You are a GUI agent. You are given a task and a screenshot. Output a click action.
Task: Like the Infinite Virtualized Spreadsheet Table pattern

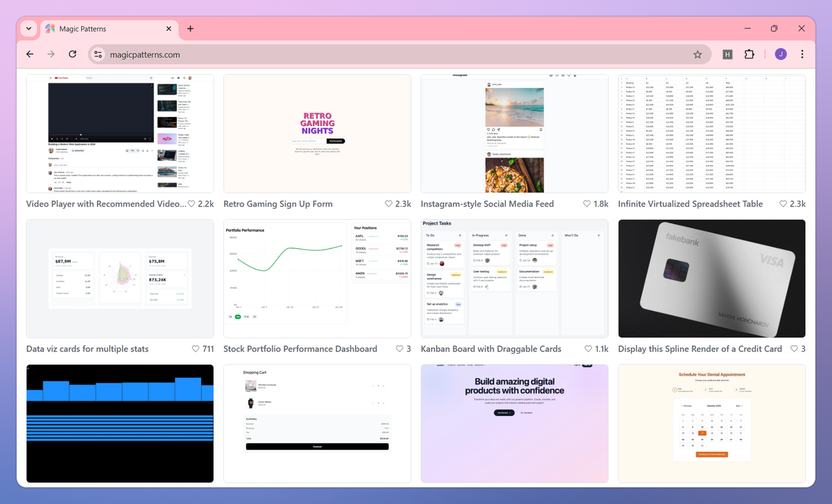(x=782, y=204)
